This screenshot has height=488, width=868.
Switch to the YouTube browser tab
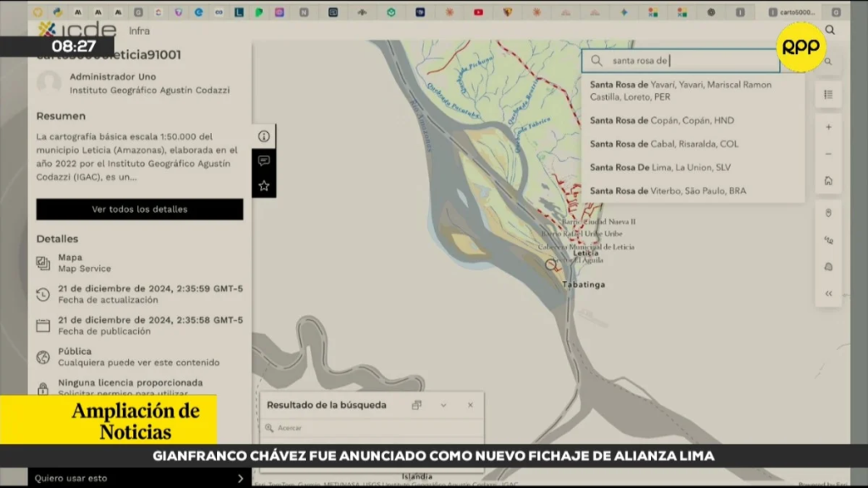478,12
